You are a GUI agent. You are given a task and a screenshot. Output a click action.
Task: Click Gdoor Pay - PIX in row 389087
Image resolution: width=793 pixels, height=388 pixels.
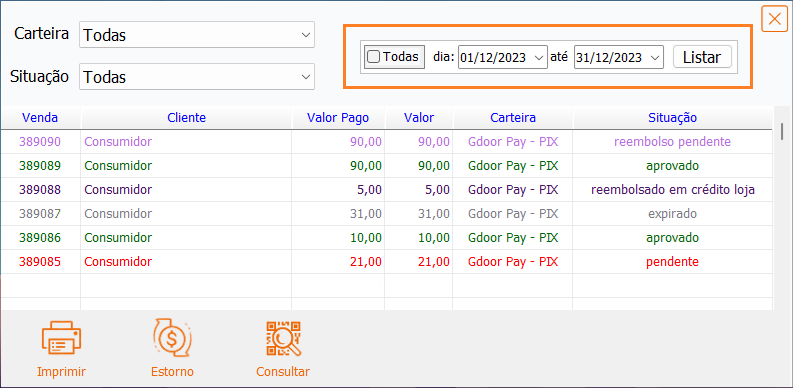[x=513, y=213]
